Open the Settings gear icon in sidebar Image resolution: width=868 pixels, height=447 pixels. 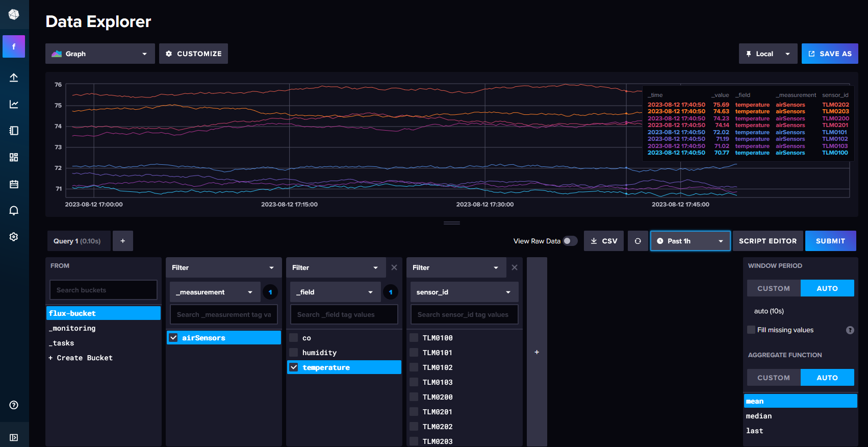[x=14, y=237]
